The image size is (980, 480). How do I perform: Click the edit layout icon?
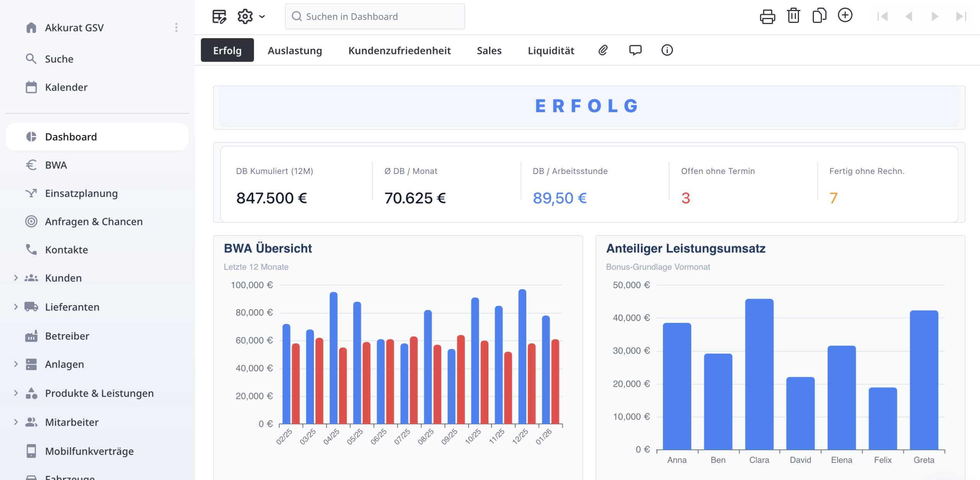(x=219, y=16)
